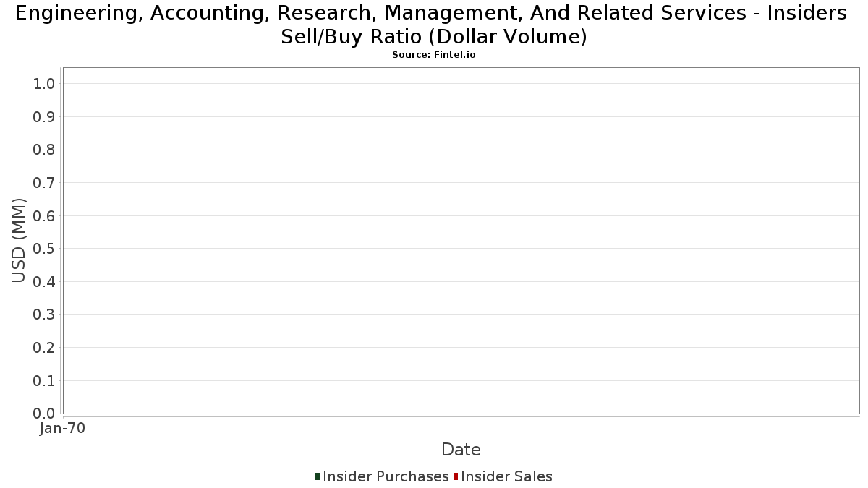The image size is (868, 488).
Task: Click the 0.8 y-axis tick label
Action: pos(44,150)
